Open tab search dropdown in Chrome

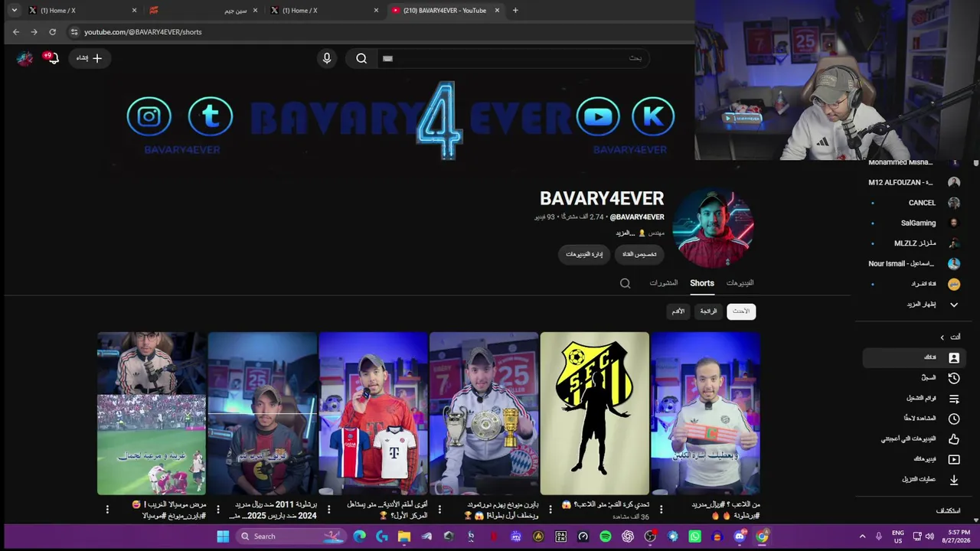click(14, 11)
